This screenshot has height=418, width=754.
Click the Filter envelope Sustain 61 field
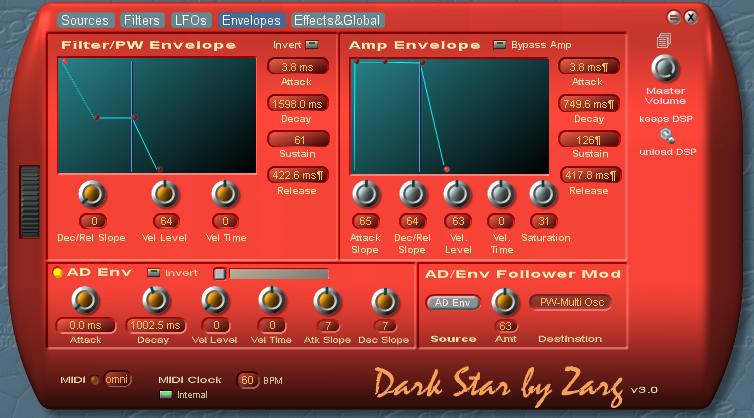click(x=299, y=139)
